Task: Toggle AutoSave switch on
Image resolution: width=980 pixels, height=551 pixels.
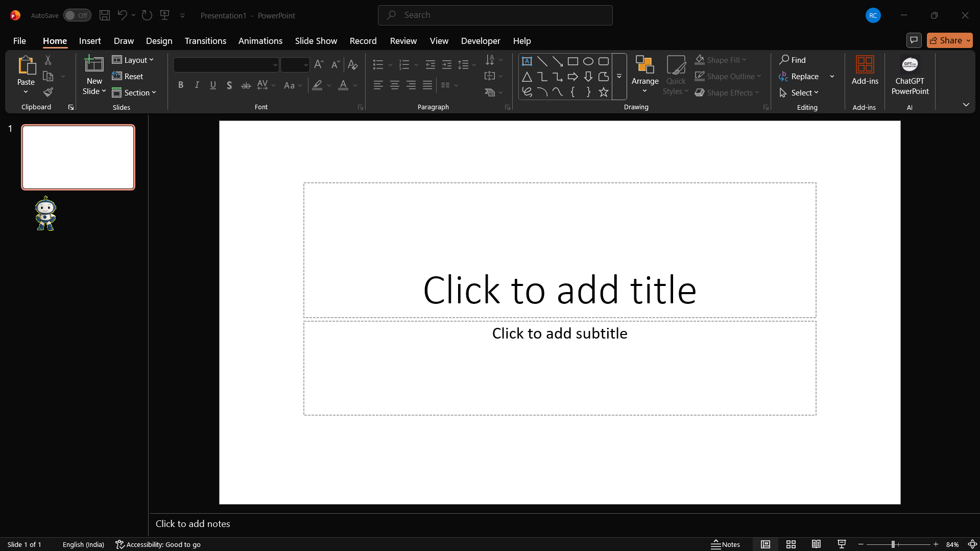Action: 77,15
